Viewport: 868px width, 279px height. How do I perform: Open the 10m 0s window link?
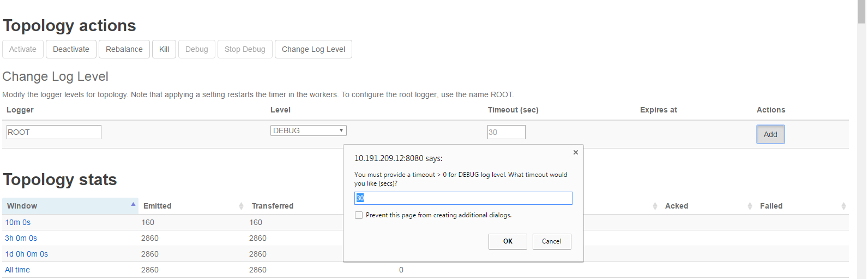click(x=18, y=223)
